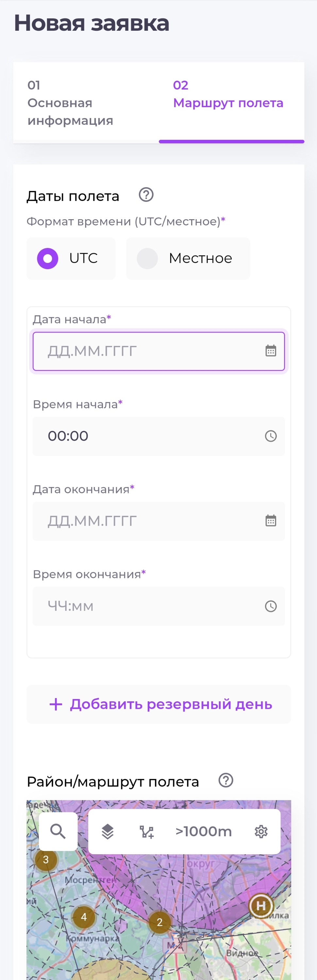Click the heliport H marker on map

261,906
